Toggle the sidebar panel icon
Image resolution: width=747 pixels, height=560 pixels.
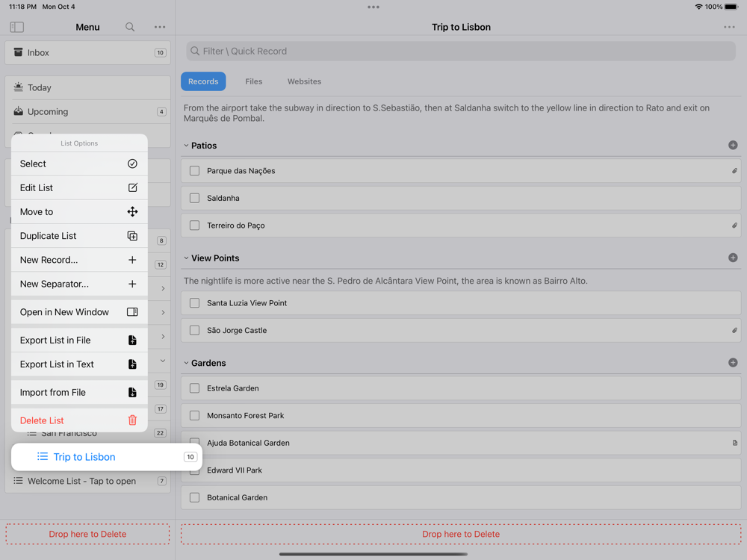tap(16, 27)
